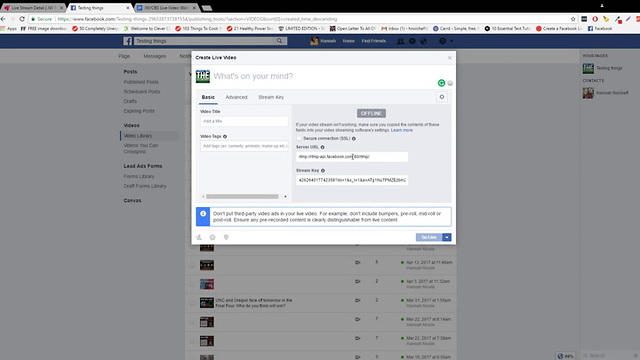Open Published Posts in sidebar

(x=141, y=82)
